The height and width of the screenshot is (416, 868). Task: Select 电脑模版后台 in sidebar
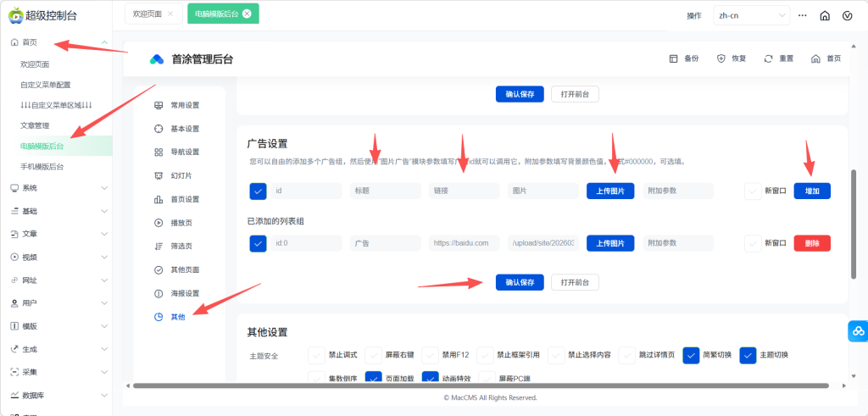pos(42,146)
